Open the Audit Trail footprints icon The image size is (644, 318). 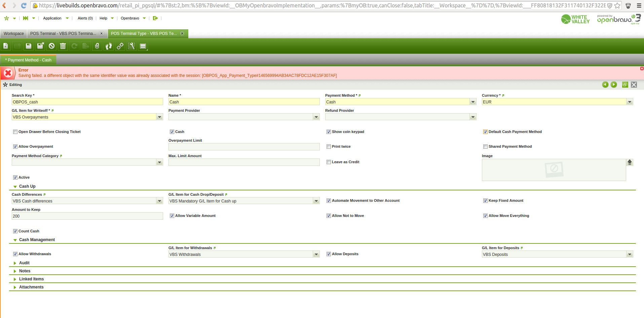pyautogui.click(x=109, y=46)
